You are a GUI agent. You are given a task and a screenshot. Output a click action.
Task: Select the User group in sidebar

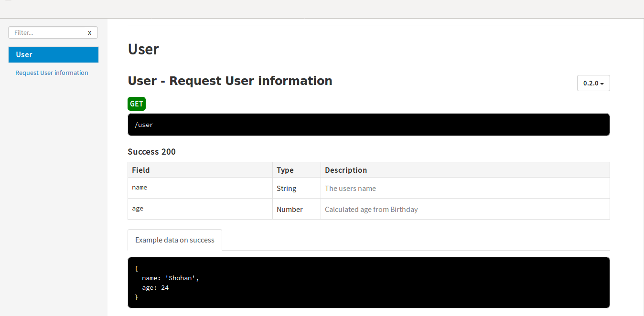click(x=54, y=54)
